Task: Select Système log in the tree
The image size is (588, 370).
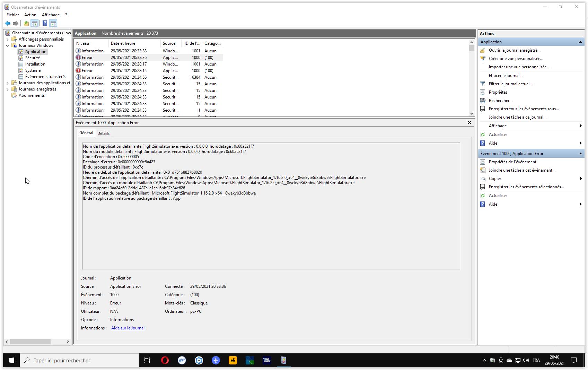Action: click(x=33, y=70)
